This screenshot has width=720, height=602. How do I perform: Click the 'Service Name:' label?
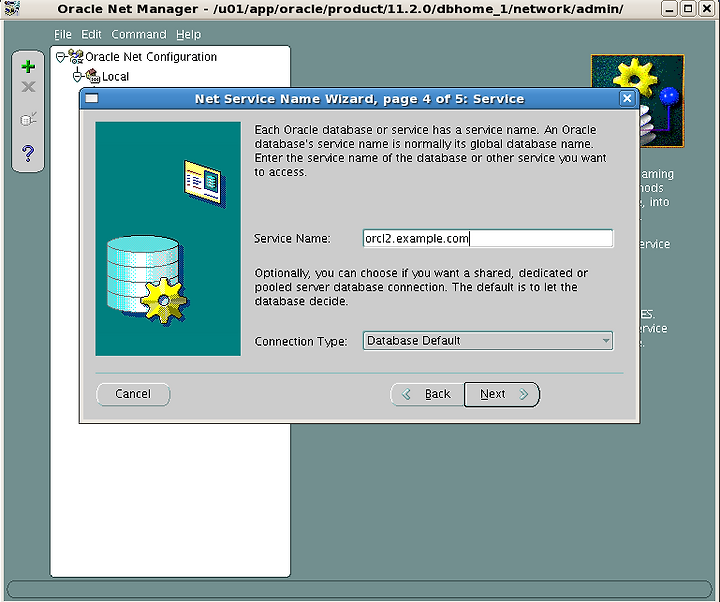pos(292,239)
